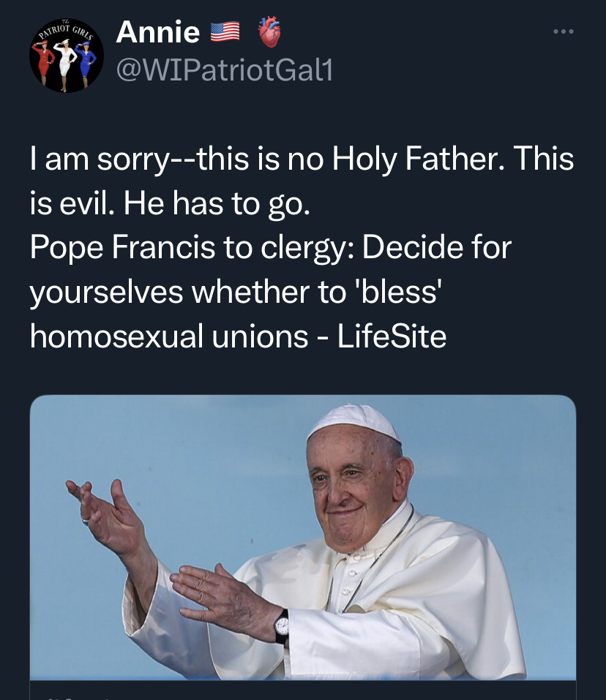The image size is (606, 700).
Task: Click the word LifeSite in the tweet
Action: pos(391,336)
